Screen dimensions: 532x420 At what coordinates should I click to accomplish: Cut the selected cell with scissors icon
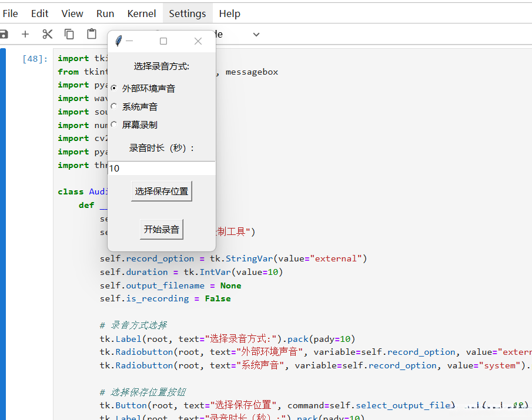click(48, 34)
